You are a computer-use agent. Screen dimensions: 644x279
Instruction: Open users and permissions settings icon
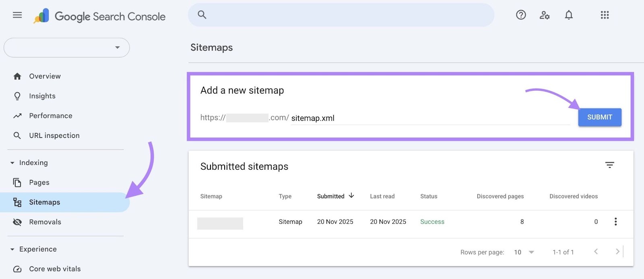coord(545,15)
